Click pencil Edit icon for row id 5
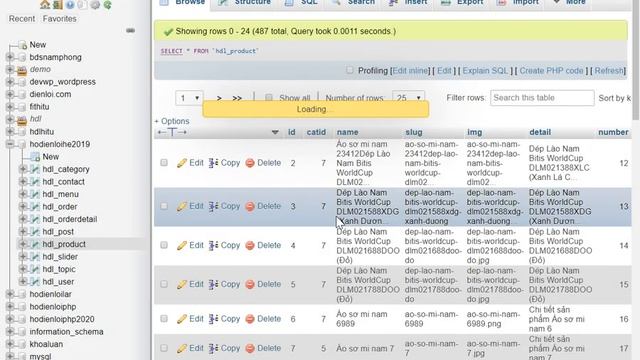Viewport: 640px width, 360px height. point(182,284)
